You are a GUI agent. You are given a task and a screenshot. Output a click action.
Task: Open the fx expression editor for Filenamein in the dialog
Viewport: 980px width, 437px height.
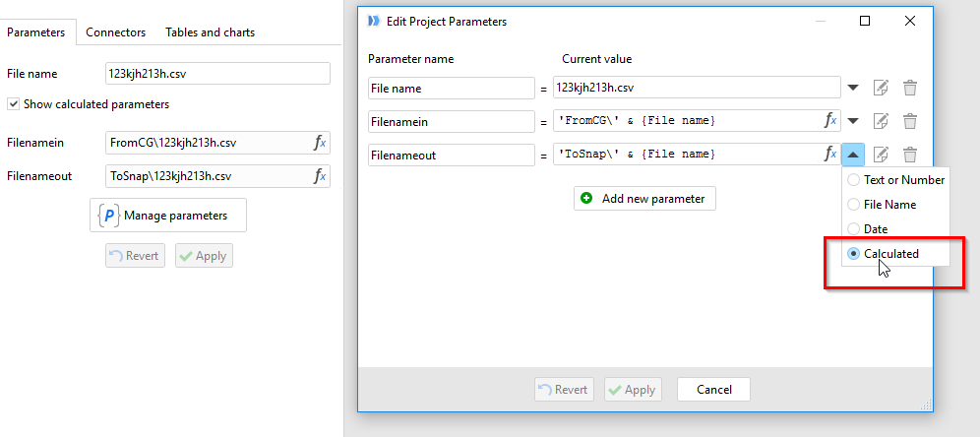(x=830, y=121)
